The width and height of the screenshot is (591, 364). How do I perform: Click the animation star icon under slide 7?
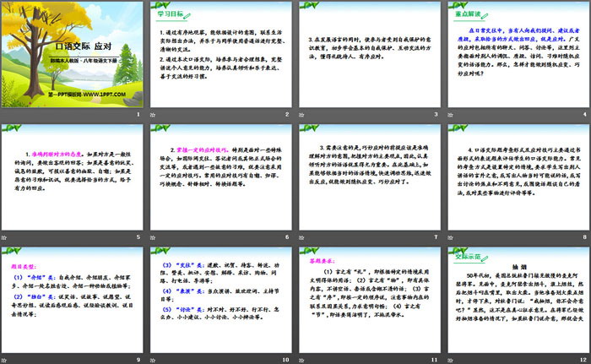click(x=301, y=237)
